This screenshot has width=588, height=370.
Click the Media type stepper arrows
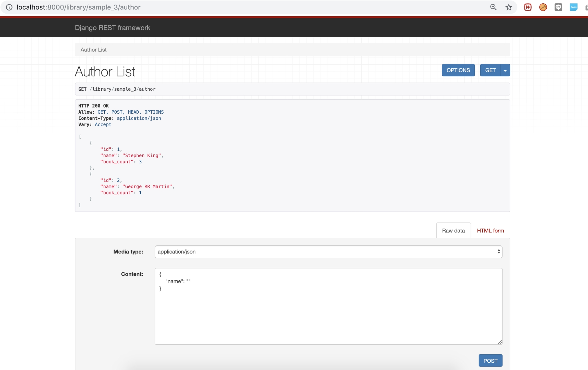click(x=498, y=252)
